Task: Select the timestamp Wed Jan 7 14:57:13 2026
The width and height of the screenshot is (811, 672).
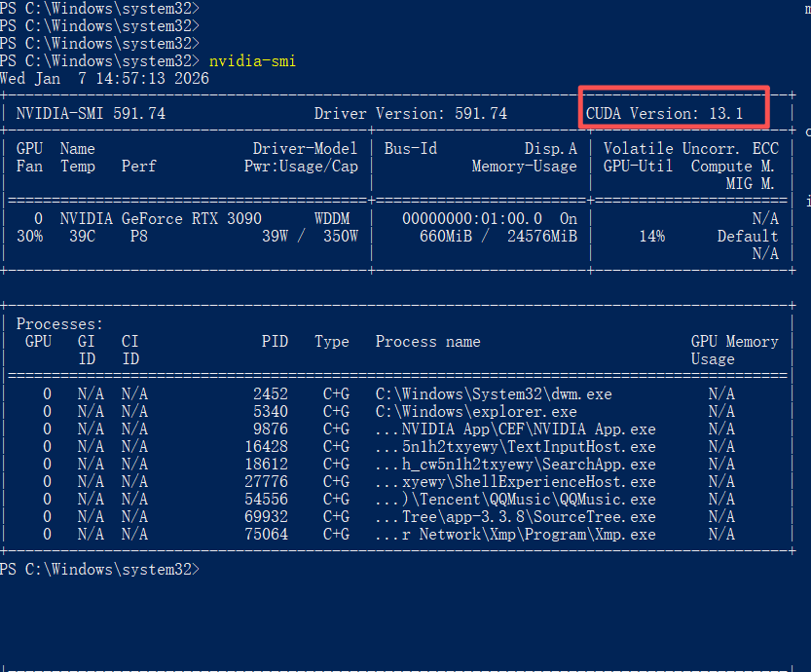Action: click(104, 79)
